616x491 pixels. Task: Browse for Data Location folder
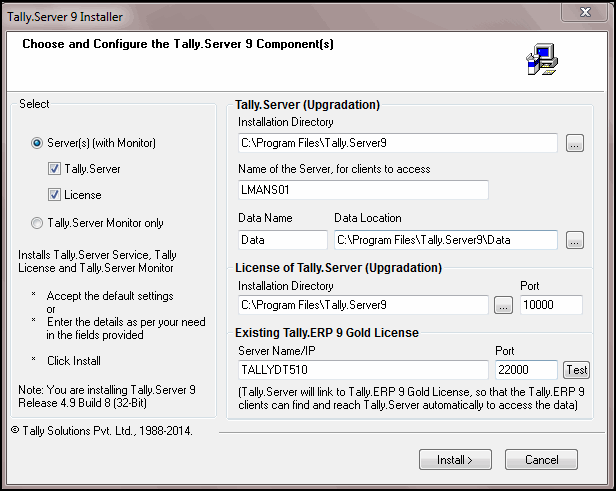tap(575, 240)
